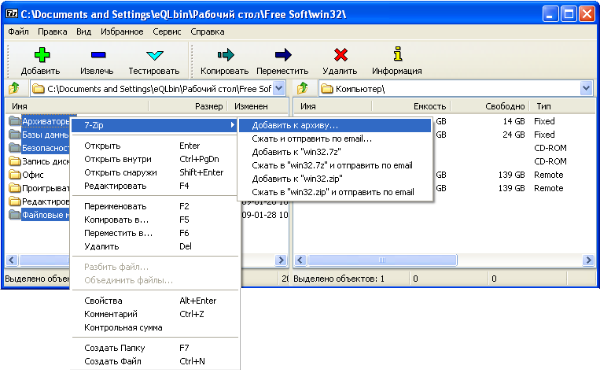This screenshot has width=600, height=373.
Task: Open the Файл menu
Action: [18, 32]
